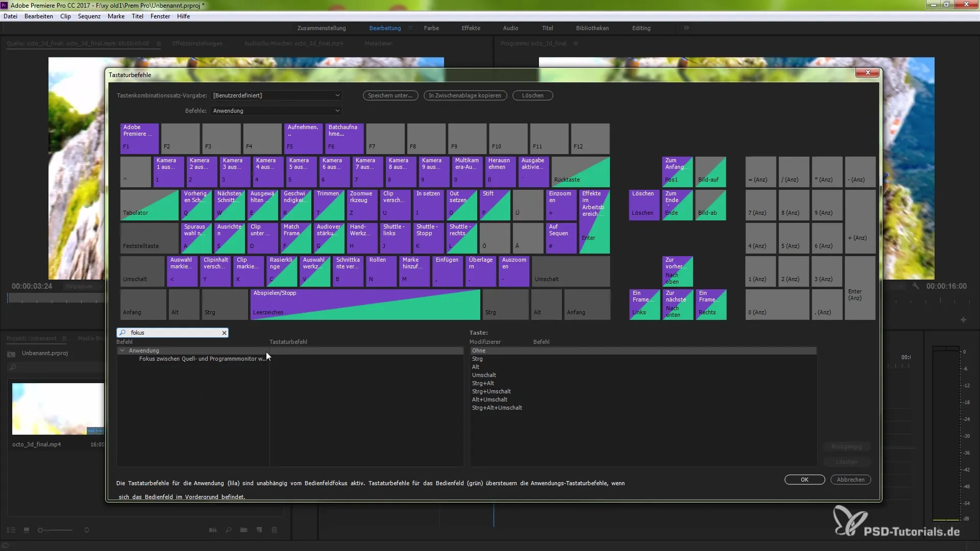Open the Bearbeitung workspace menu icon
Image resolution: width=980 pixels, height=551 pixels.
click(x=410, y=28)
